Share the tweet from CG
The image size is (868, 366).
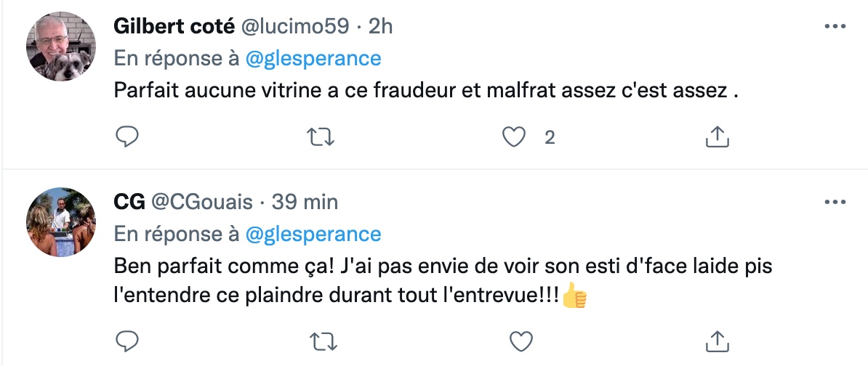click(717, 338)
